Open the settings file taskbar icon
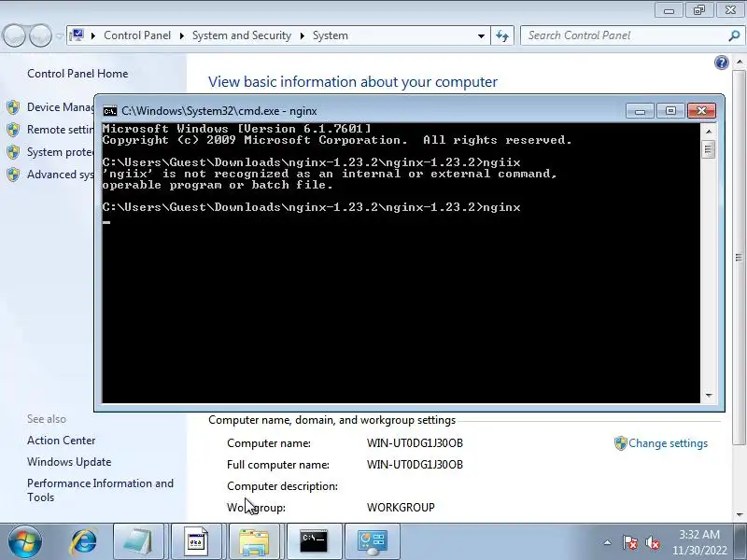This screenshot has width=747, height=560. [x=196, y=541]
